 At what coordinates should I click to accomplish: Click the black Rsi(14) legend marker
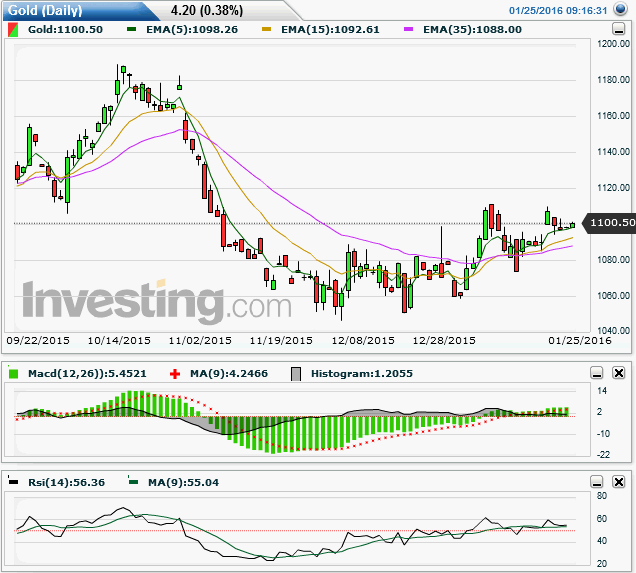[13, 482]
